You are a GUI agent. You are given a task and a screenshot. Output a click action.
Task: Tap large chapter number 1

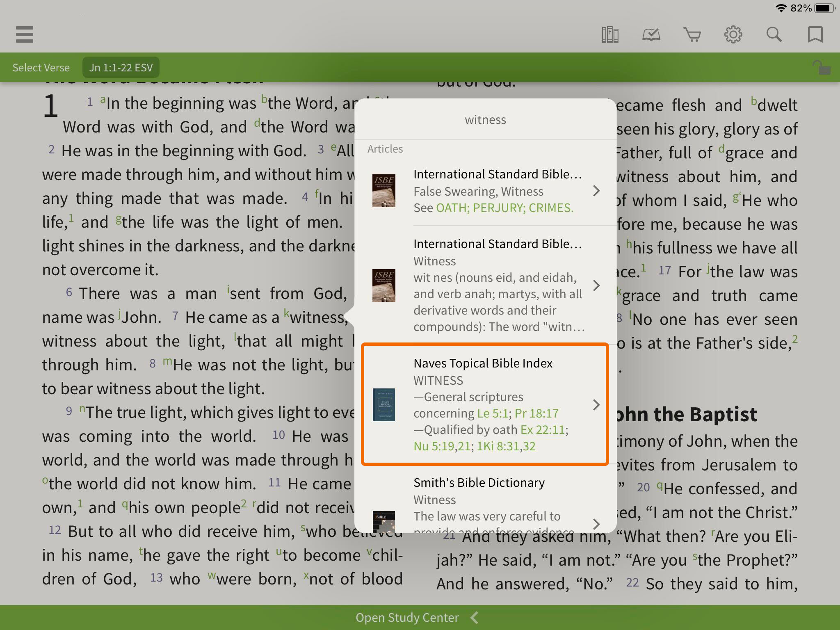click(50, 106)
